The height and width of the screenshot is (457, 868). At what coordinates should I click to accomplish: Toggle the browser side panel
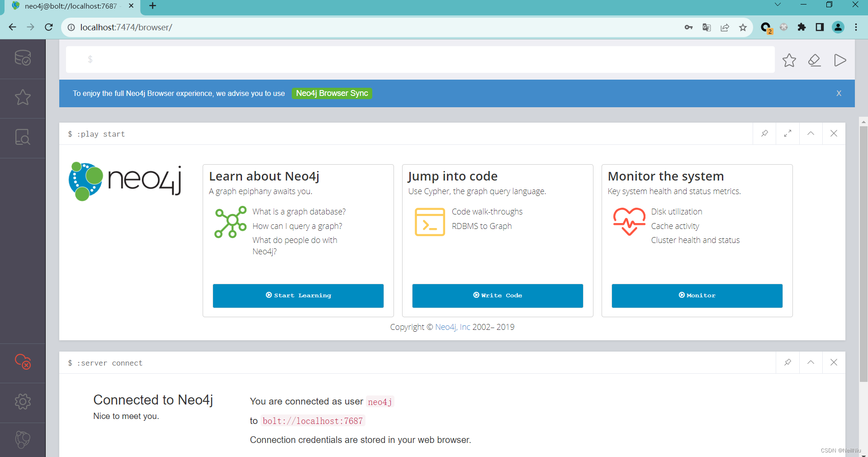pyautogui.click(x=820, y=27)
